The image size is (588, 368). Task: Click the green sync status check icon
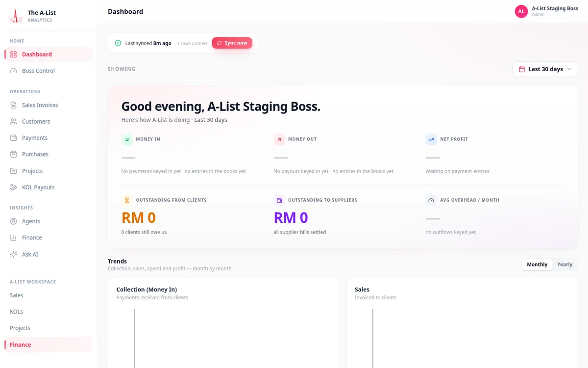pyautogui.click(x=118, y=43)
